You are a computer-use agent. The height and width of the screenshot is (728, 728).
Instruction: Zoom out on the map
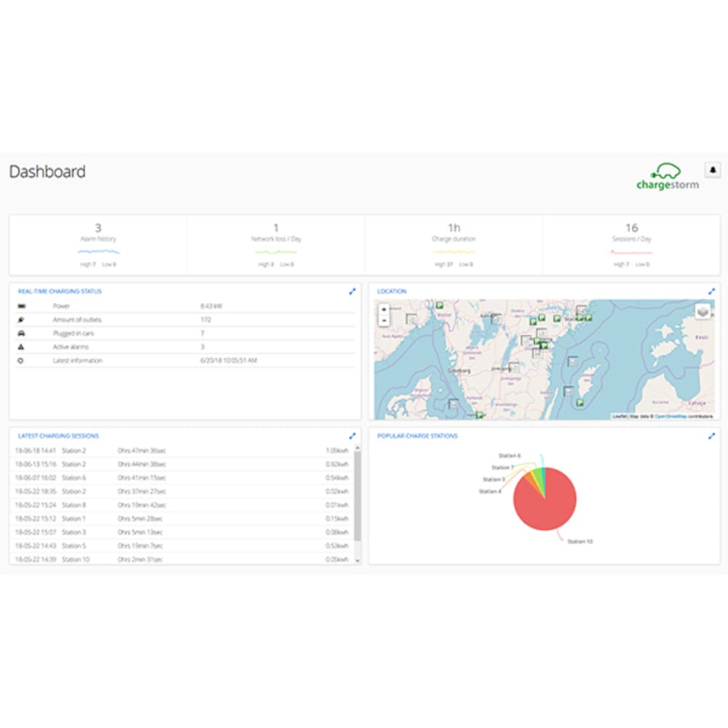384,320
